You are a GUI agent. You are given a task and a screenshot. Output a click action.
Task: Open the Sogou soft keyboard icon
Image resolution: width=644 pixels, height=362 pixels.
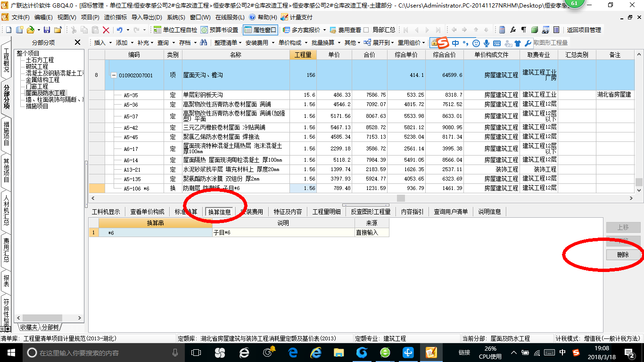click(497, 43)
